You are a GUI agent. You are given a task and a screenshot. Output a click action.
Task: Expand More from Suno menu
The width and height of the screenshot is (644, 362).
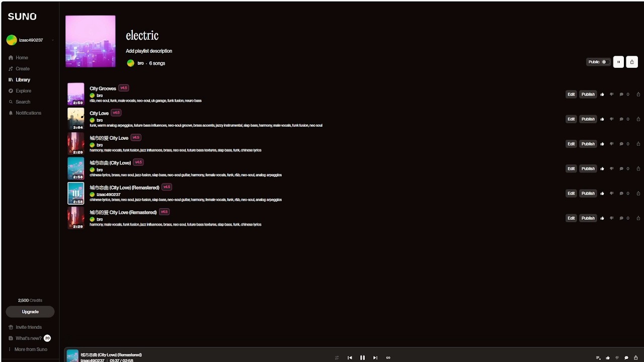click(x=27, y=349)
